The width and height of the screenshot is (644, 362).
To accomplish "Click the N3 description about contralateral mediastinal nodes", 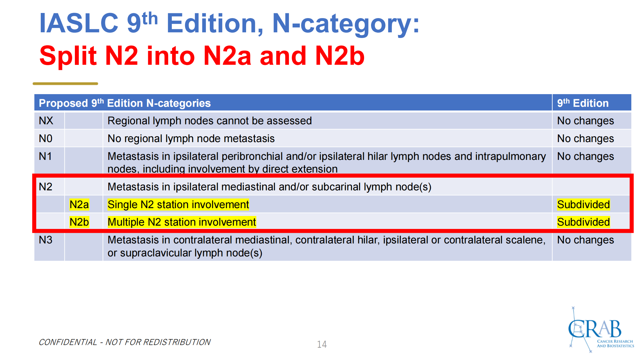I will pos(326,246).
